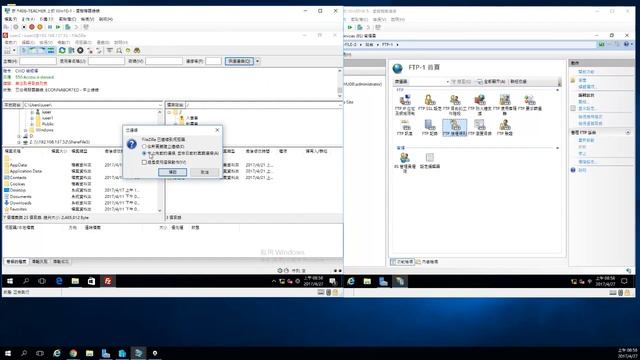640x360 pixels.
Task: Open the remote site path dropdown
Action: click(340, 105)
